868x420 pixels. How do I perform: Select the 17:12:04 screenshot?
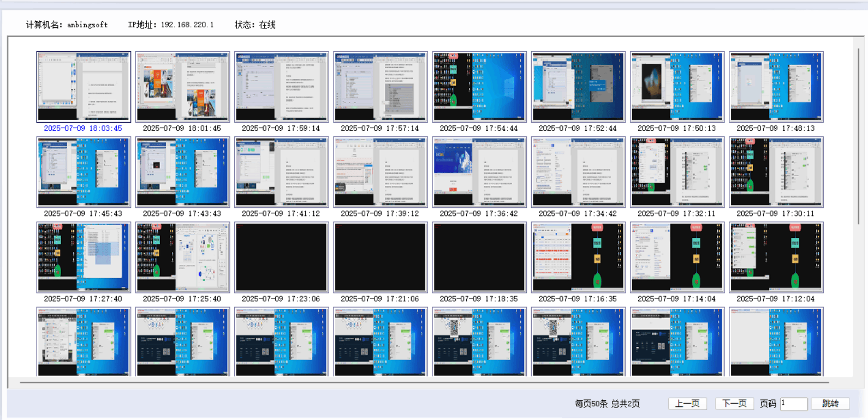click(x=776, y=257)
